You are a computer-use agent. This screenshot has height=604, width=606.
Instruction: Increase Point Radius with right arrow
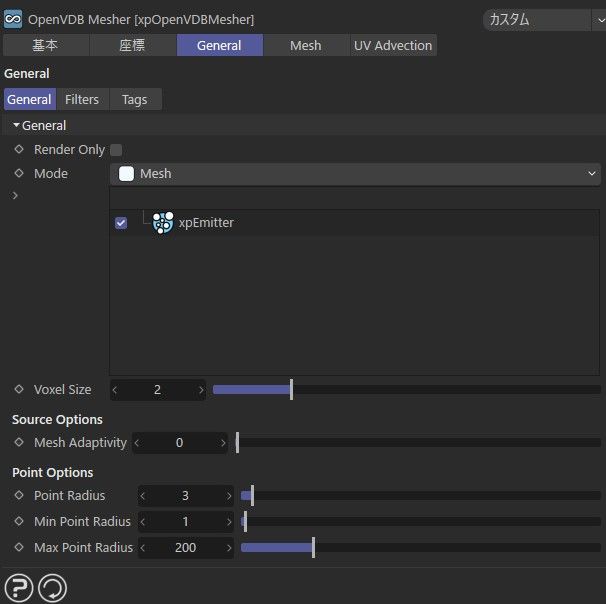click(x=229, y=496)
